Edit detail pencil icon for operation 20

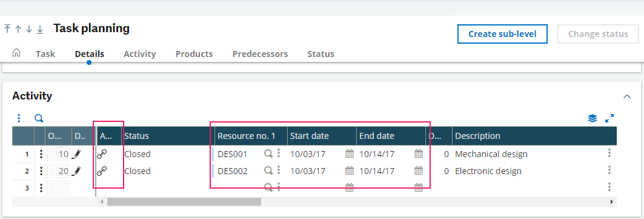click(76, 171)
